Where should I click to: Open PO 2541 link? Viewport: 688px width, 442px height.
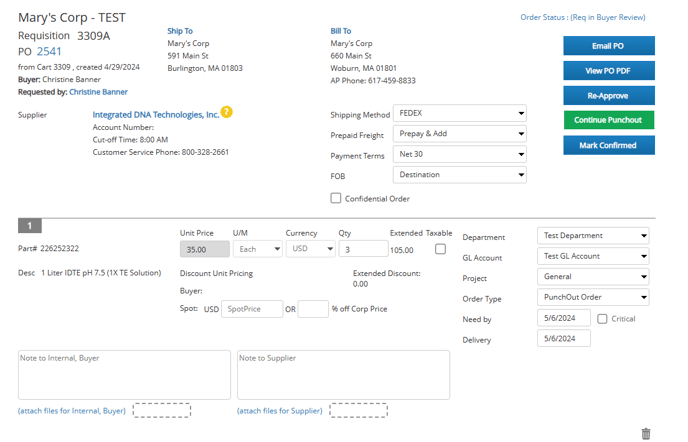pos(49,52)
